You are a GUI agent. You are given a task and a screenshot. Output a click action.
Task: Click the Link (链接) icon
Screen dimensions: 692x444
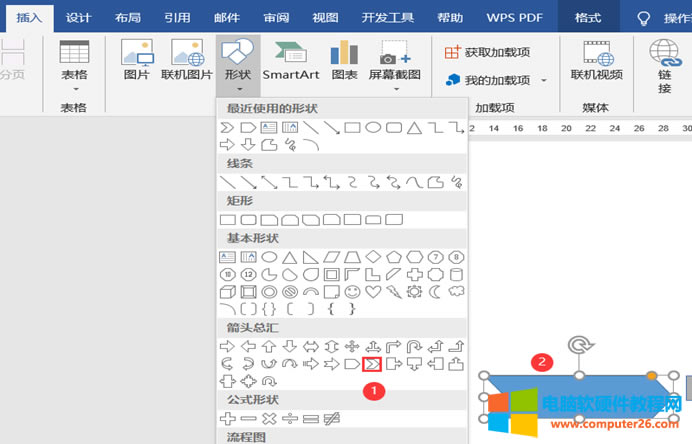665,65
